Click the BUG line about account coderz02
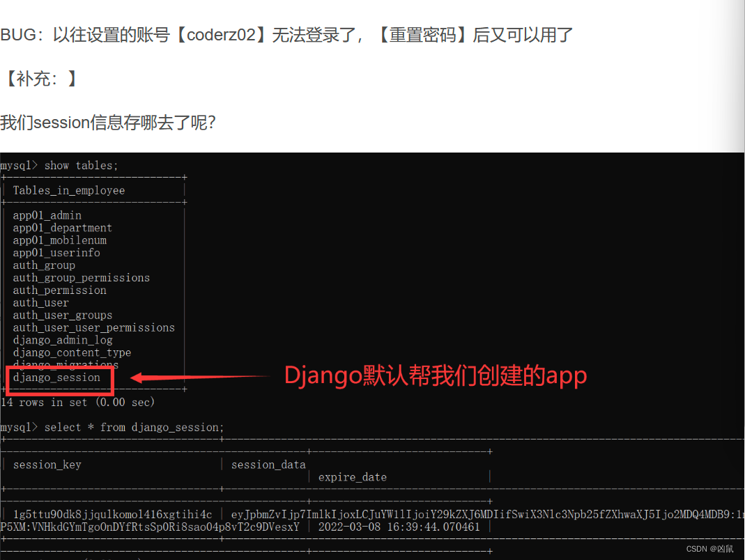Viewport: 745px width, 560px height. click(x=286, y=35)
